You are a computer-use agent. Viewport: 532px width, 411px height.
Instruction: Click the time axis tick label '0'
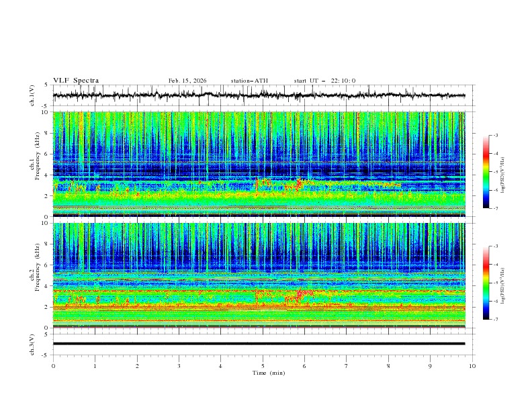click(x=53, y=366)
